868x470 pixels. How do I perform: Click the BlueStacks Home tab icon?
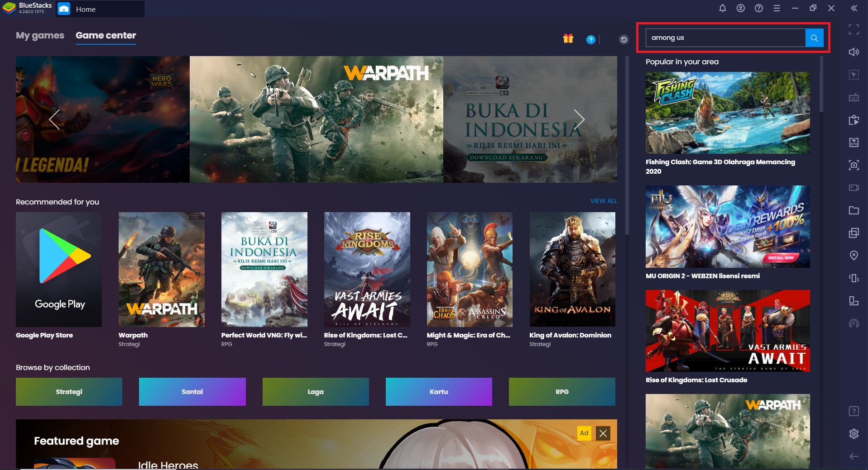coord(64,9)
